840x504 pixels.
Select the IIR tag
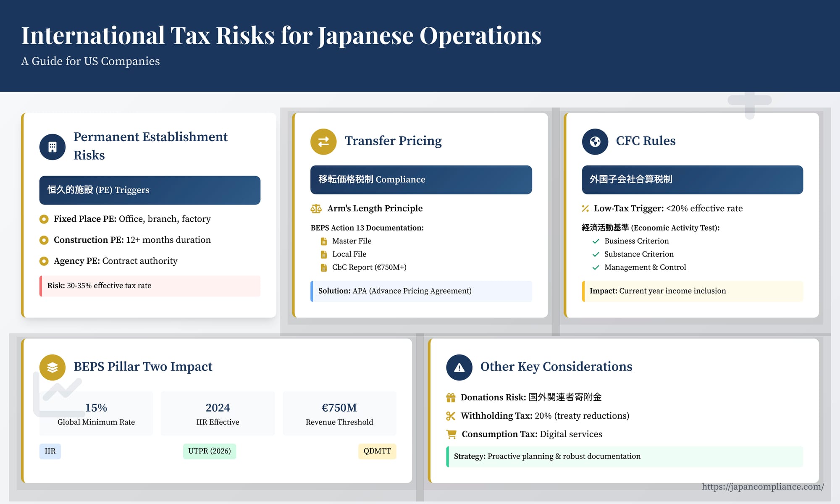click(50, 451)
